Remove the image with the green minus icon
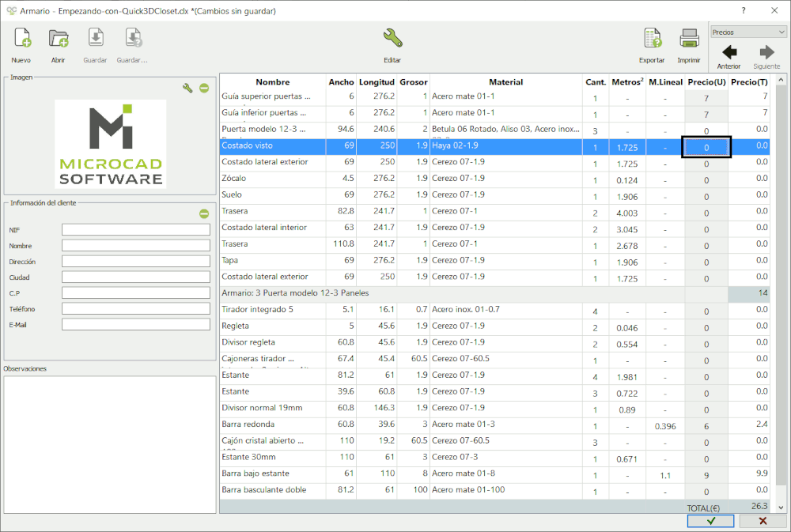 (x=204, y=89)
